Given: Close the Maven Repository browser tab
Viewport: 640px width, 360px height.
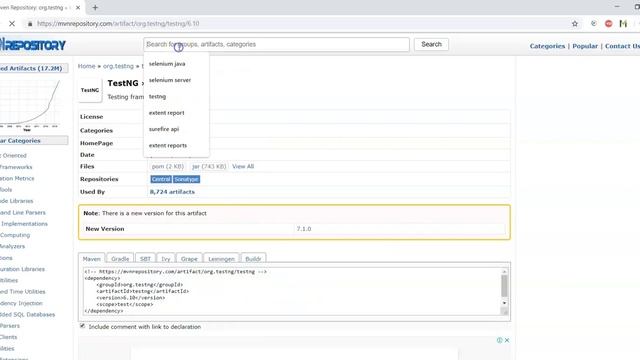Looking at the screenshot, I should click(x=78, y=7).
